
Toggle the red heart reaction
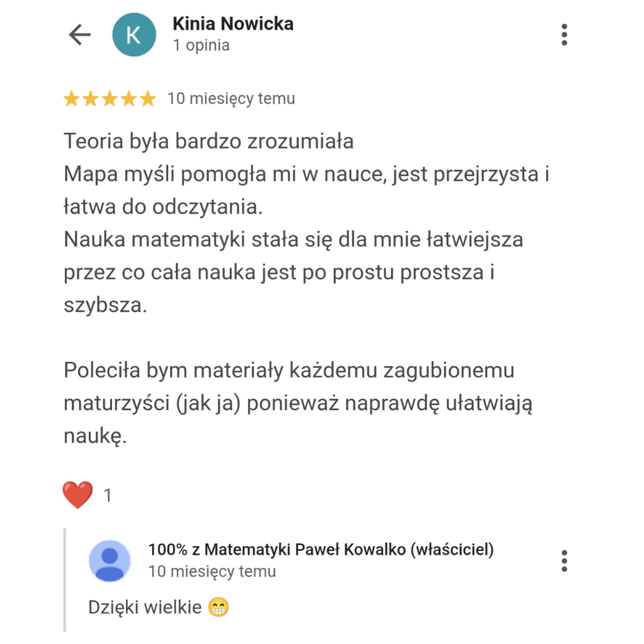(78, 495)
